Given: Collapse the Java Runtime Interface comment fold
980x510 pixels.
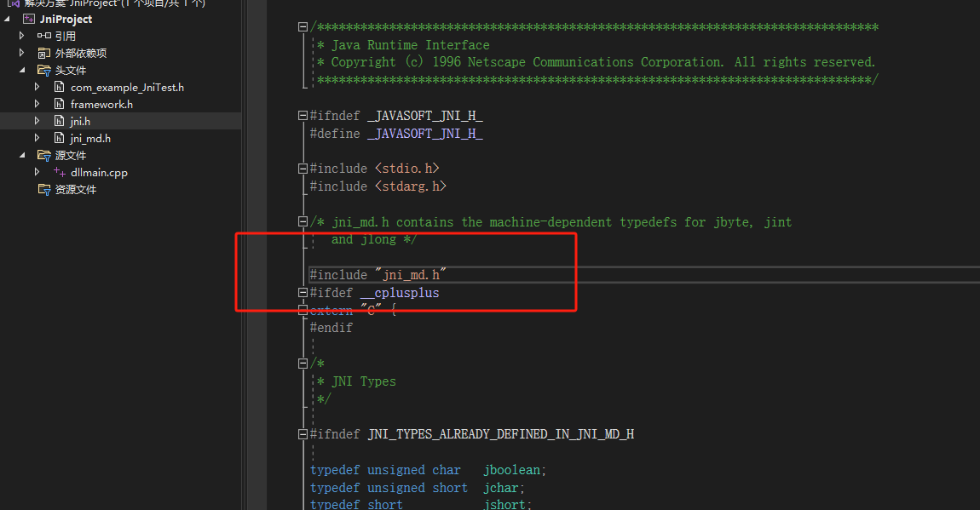Looking at the screenshot, I should 303,26.
